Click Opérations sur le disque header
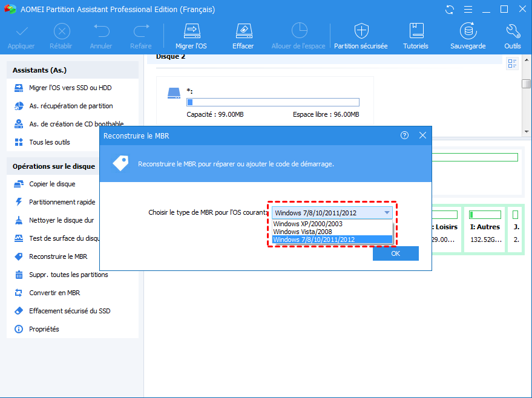This screenshot has height=398, width=532. point(53,166)
